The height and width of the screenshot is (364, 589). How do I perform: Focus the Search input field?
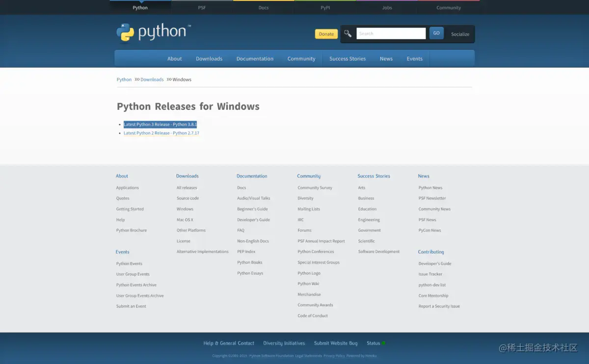click(391, 33)
